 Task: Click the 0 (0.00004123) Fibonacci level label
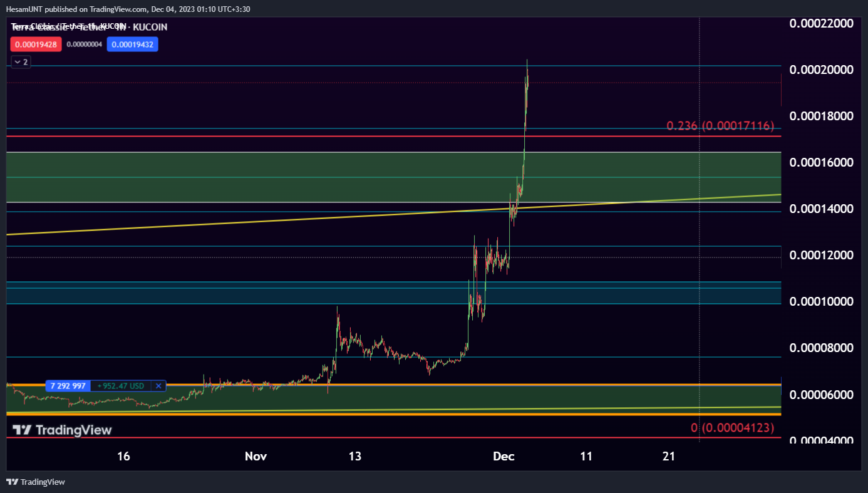(x=732, y=428)
